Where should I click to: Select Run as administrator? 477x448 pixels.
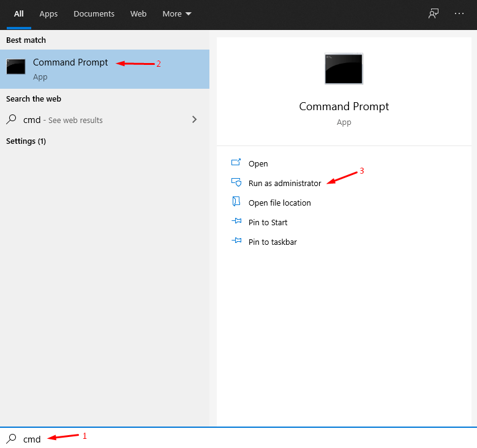click(285, 183)
